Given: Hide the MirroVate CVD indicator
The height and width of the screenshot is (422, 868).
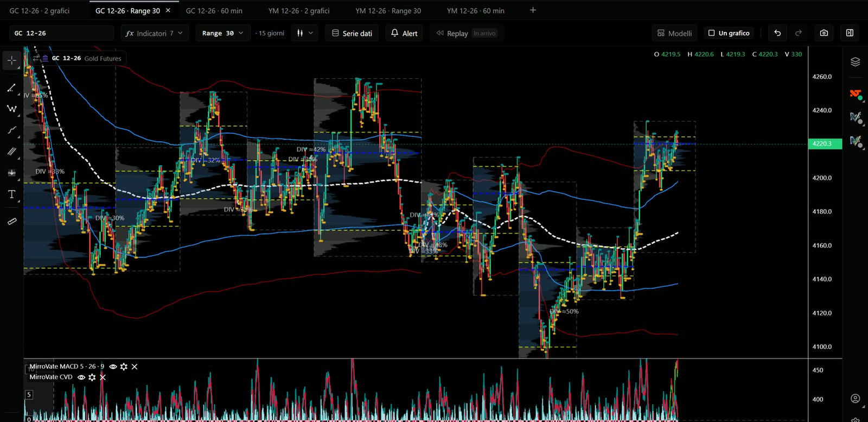Looking at the screenshot, I should point(81,377).
